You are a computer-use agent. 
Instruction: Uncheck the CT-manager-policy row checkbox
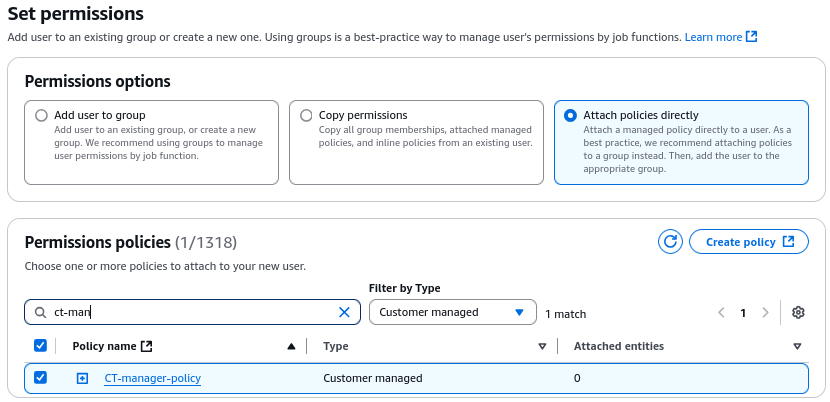click(x=40, y=378)
